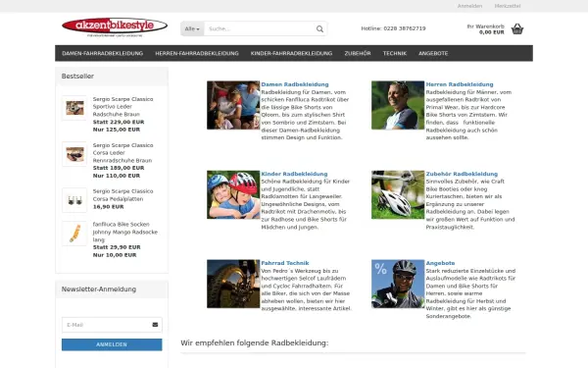Screen dimensions: 588x368
Task: Open the Herren Radbekleidung heading link
Action: 460,84
